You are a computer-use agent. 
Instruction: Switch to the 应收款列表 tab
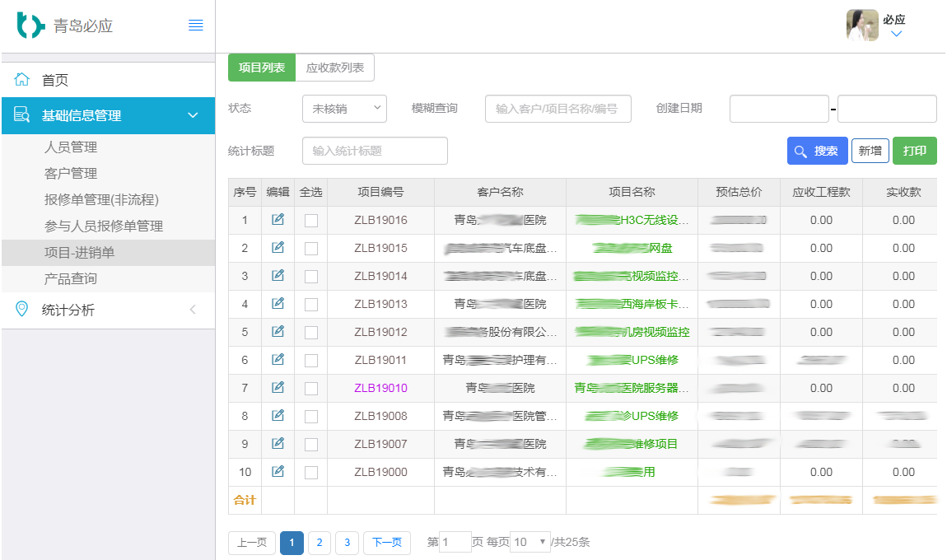(334, 68)
